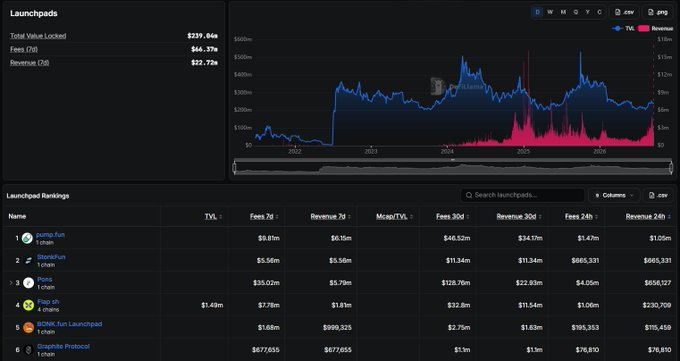Click pump.fun Fees 7d value $9.81m
The height and width of the screenshot is (361, 680).
pos(268,238)
